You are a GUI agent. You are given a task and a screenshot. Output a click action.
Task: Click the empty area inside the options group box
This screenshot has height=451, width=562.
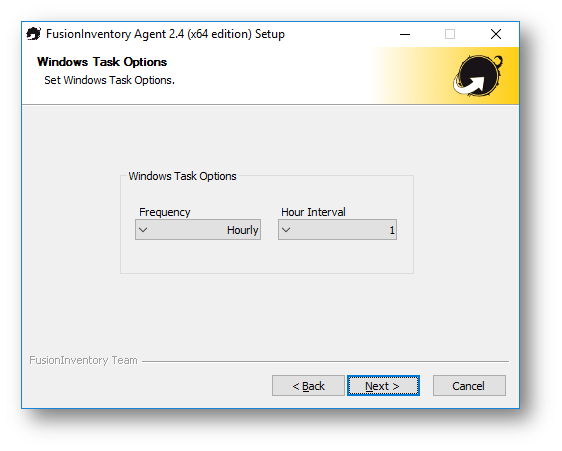point(267,256)
